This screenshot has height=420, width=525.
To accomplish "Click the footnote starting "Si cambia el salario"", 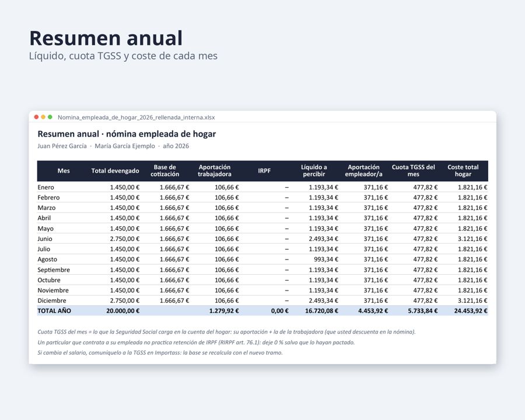I will [160, 353].
